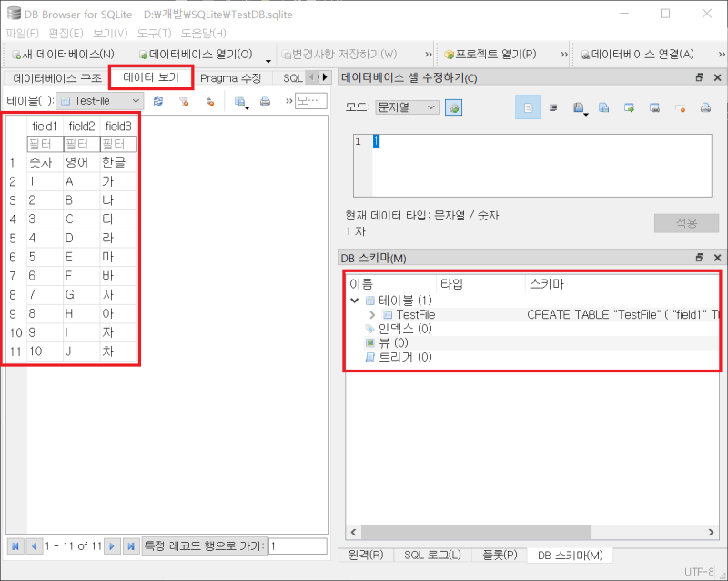Click the 필터 box under field3
728x581 pixels.
pos(118,144)
